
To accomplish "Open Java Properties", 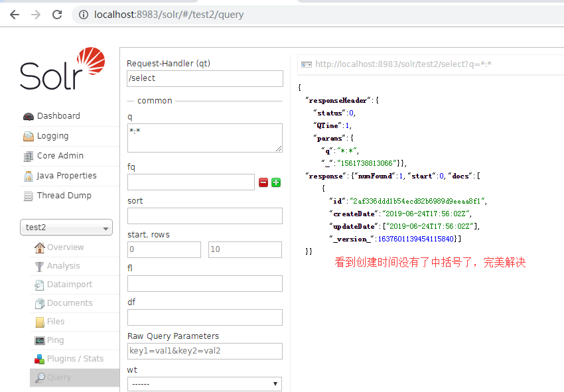I will [x=66, y=176].
